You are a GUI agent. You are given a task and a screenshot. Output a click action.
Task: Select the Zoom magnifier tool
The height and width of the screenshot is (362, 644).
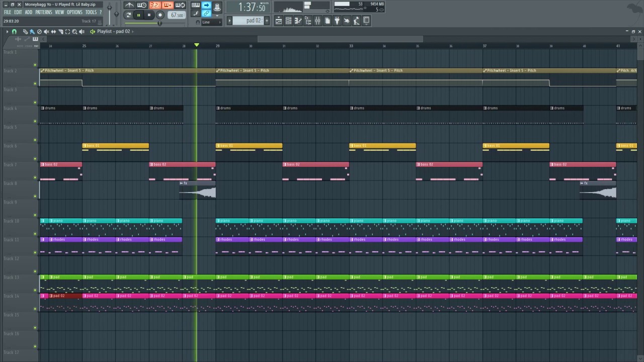74,32
